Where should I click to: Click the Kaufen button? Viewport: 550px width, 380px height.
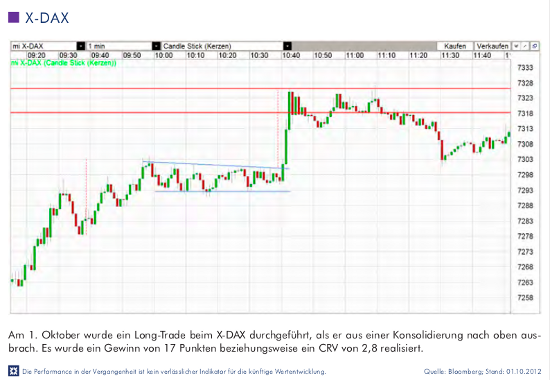455,46
